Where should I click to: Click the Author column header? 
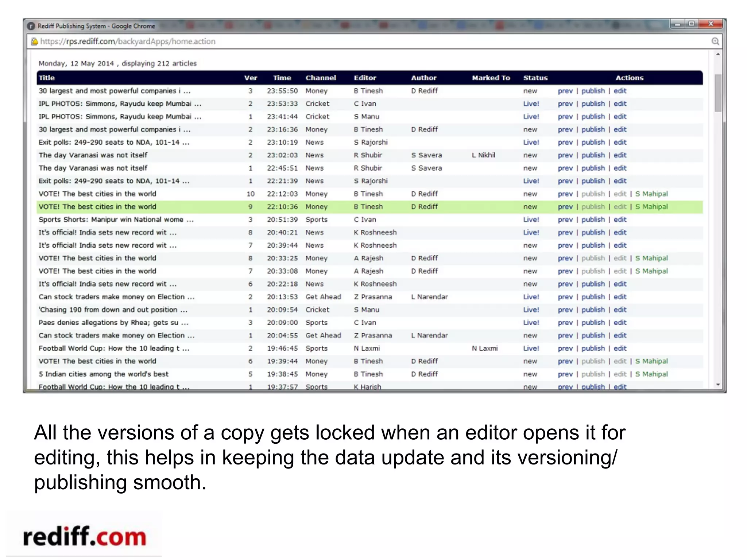tap(423, 78)
